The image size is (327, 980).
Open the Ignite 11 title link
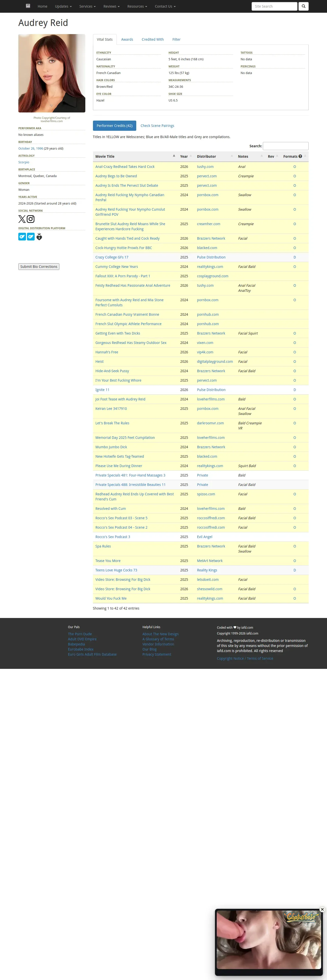tap(102, 390)
